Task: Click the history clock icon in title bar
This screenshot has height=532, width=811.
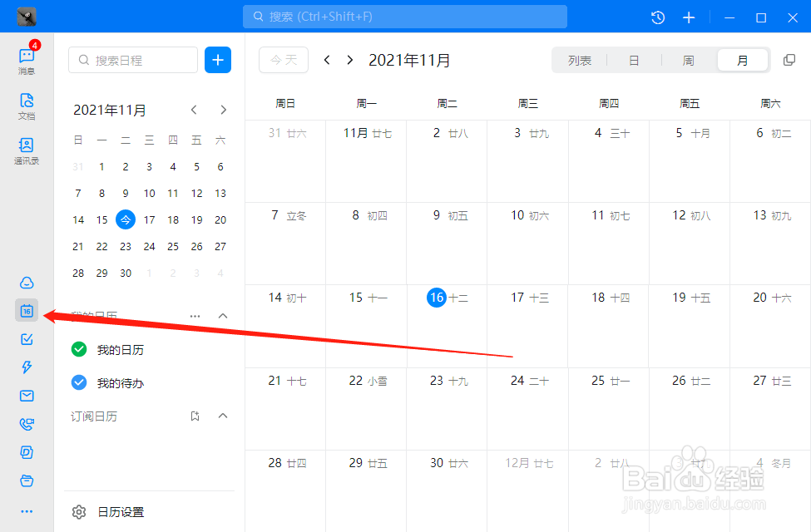Action: [657, 17]
